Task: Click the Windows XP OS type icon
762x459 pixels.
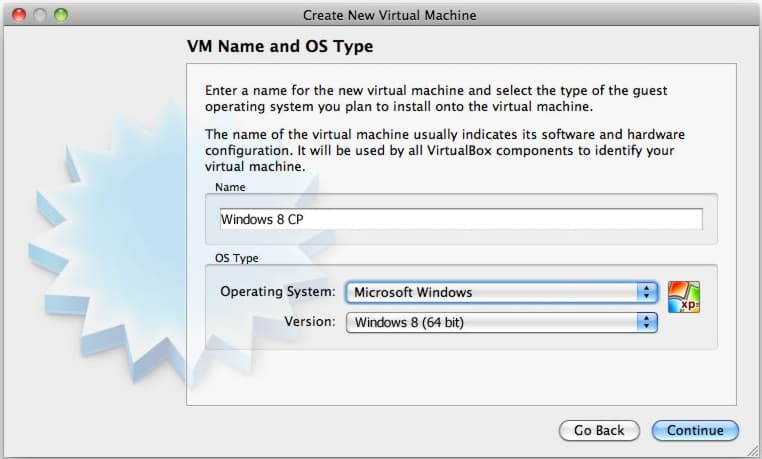Action: click(x=684, y=297)
